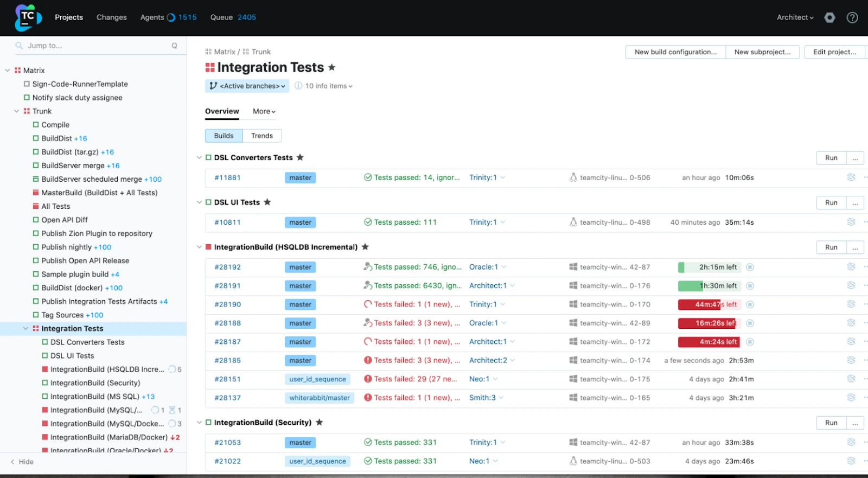
Task: Hide the sidebar with Hide control
Action: [x=22, y=462]
